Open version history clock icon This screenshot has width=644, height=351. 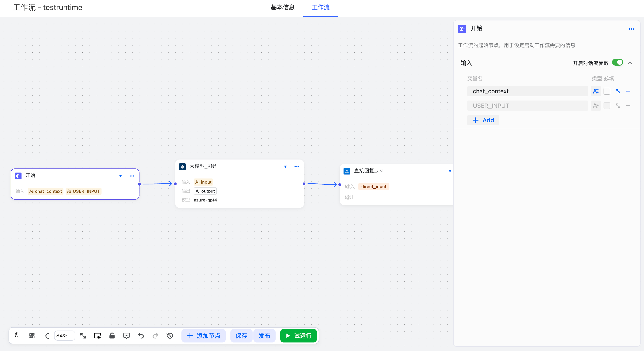170,335
